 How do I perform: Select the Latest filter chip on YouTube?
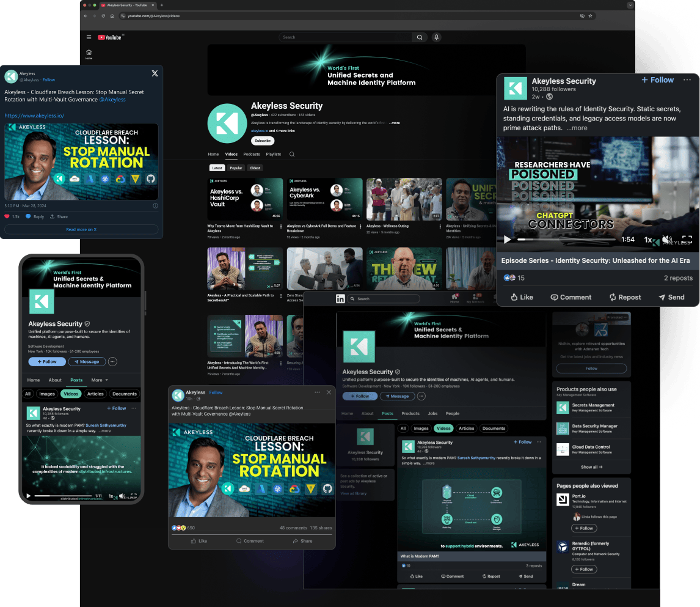coord(217,168)
